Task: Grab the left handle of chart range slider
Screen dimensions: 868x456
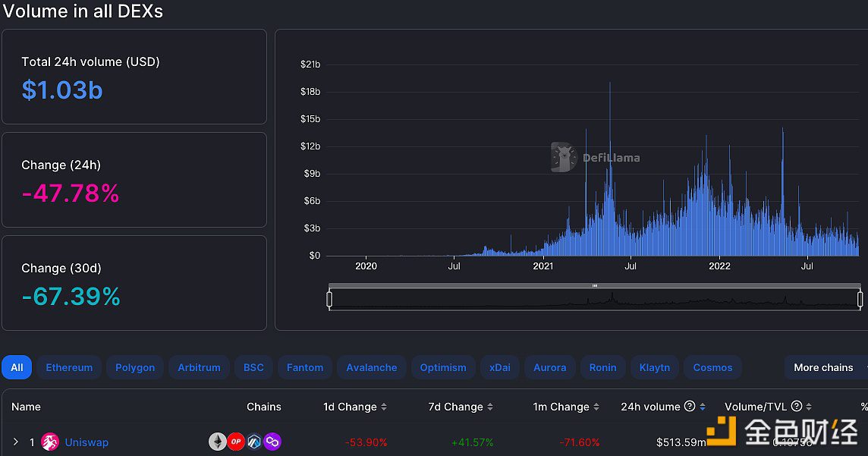Action: pos(329,299)
